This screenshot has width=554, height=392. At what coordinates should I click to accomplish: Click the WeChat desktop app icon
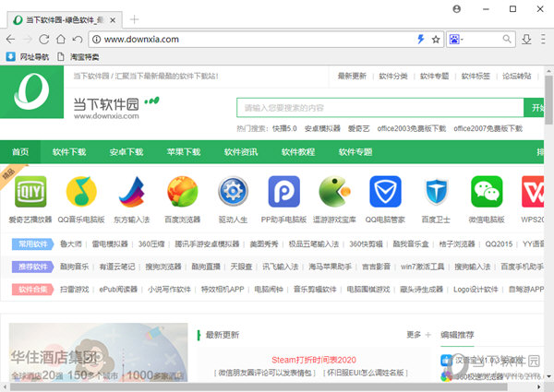coord(487,192)
